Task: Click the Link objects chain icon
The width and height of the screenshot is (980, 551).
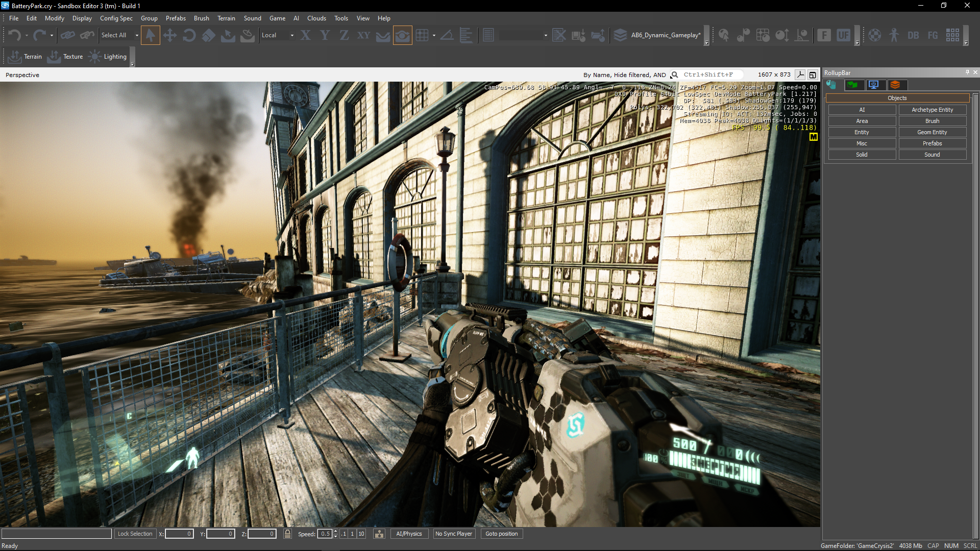Action: (67, 35)
